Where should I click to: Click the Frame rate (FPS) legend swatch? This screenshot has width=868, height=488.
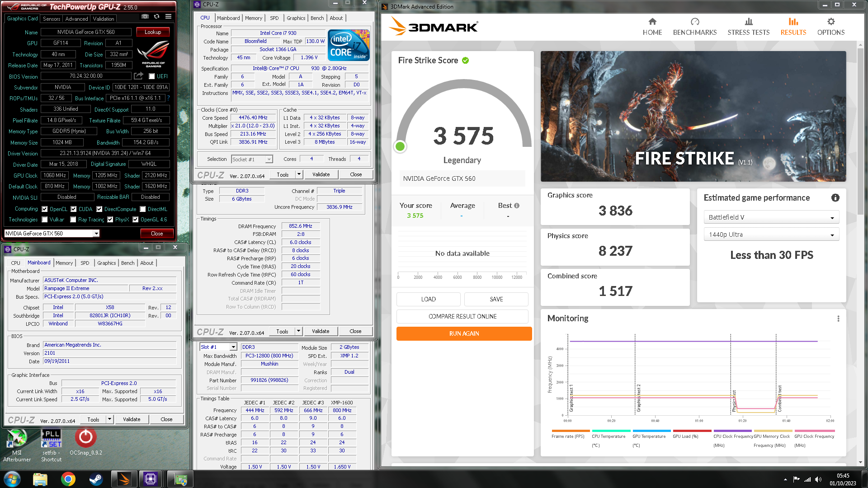571,431
